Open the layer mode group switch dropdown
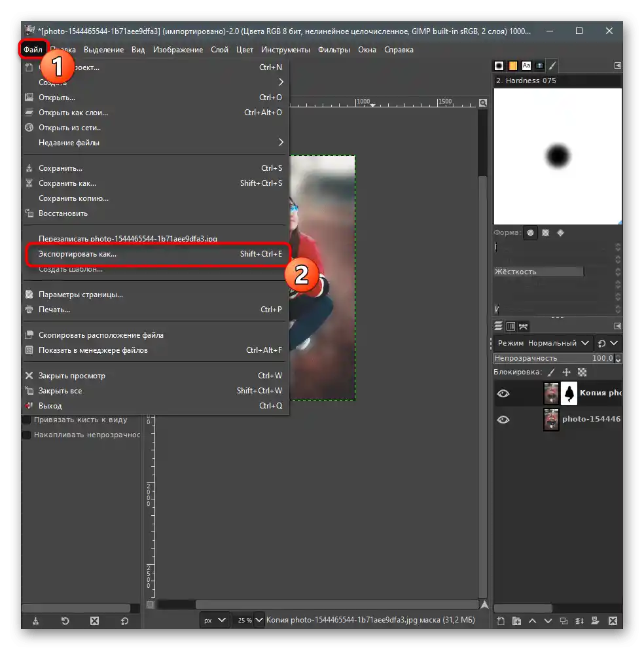The width and height of the screenshot is (644, 650). coord(608,343)
